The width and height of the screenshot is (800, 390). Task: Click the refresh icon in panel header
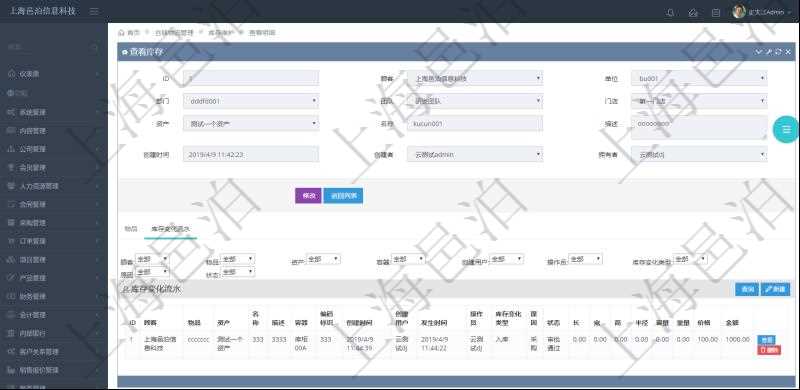(778, 52)
